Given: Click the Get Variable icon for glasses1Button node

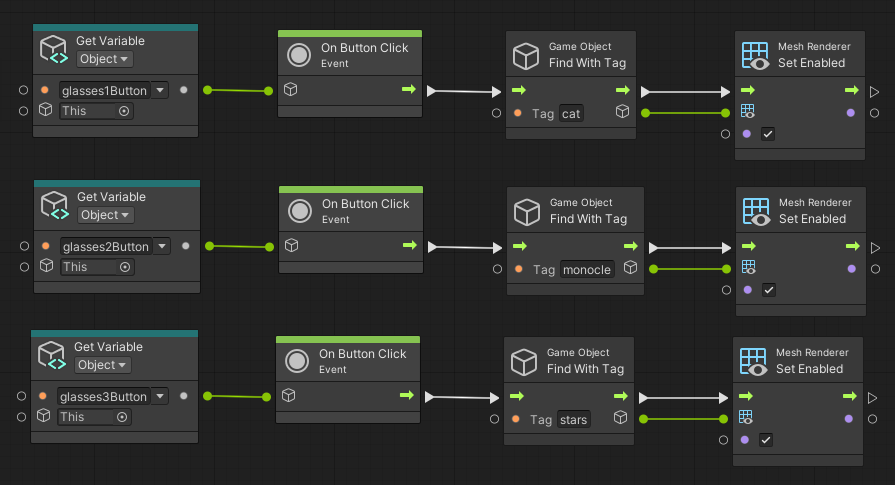Looking at the screenshot, I should tap(55, 50).
